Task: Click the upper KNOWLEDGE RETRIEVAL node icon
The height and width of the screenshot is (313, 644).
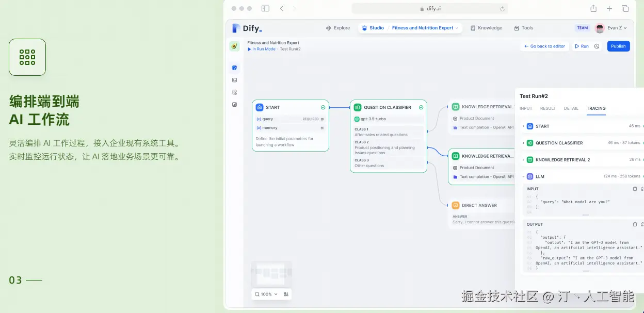Action: pos(456,107)
